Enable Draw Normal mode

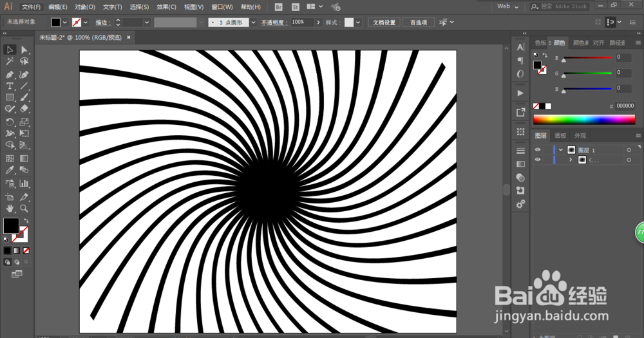(x=7, y=262)
